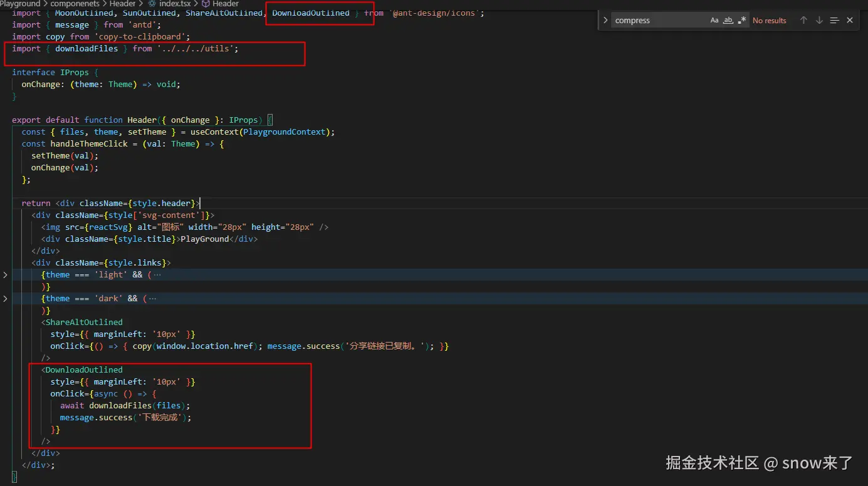Click 'PlayGround' title text
The image size is (868, 486).
click(205, 239)
